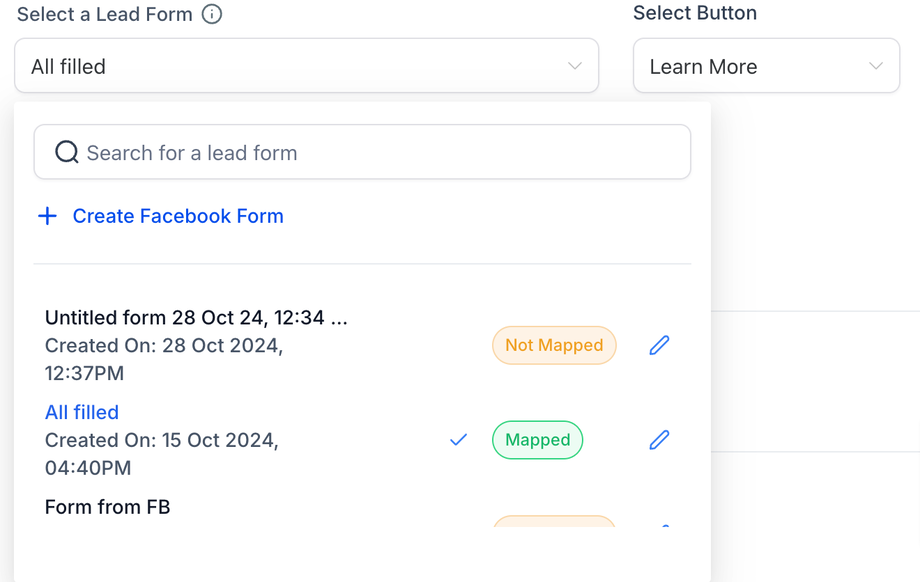Click the magnifier icon in the search box

tap(67, 152)
